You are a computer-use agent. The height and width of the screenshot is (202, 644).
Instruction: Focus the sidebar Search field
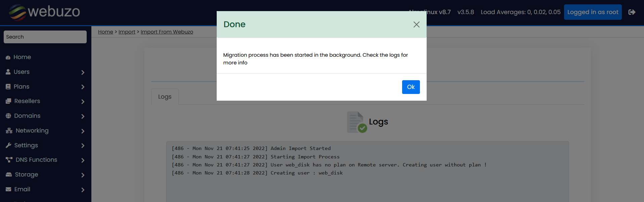[x=45, y=37]
